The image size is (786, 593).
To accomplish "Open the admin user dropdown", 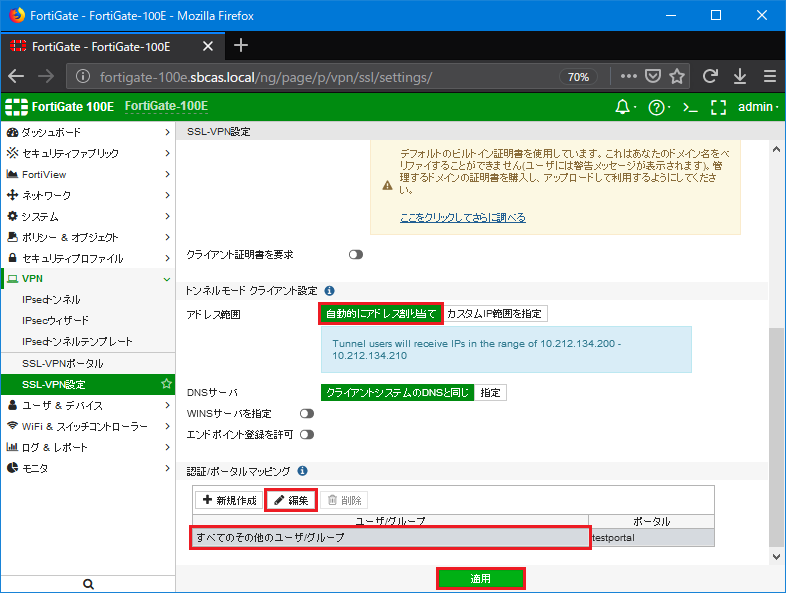I will 758,107.
